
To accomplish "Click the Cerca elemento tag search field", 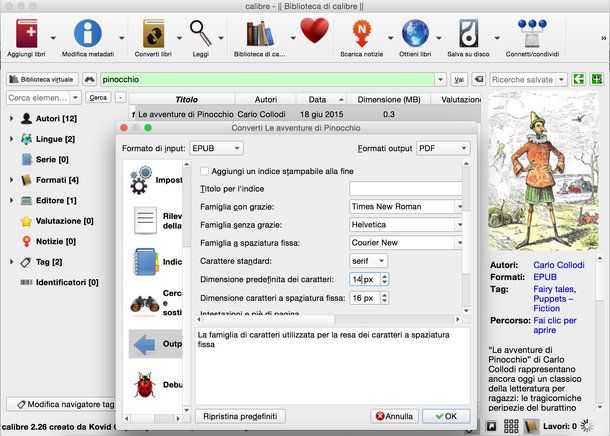I will click(38, 98).
